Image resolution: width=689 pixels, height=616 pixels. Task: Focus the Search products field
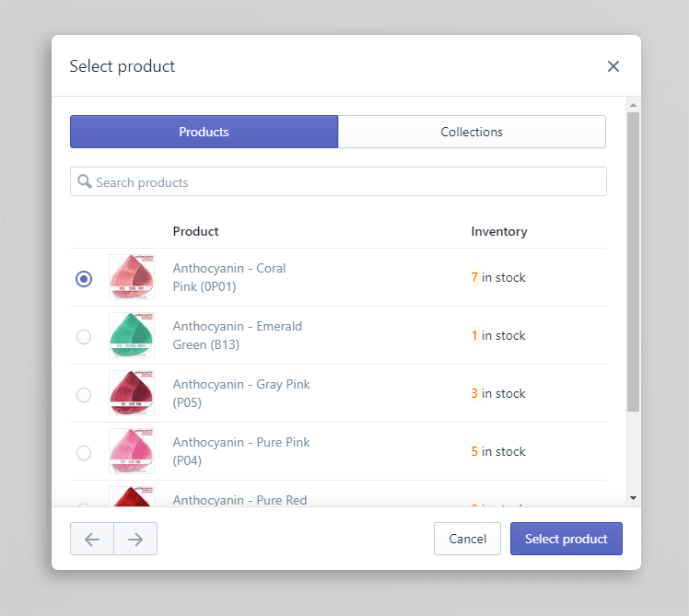[338, 181]
